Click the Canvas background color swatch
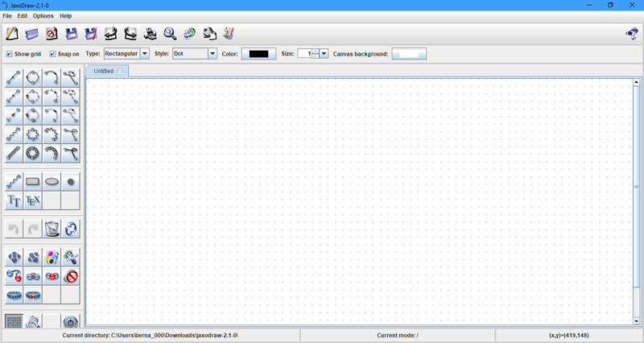Screen dimensions: 644x343 click(x=409, y=54)
